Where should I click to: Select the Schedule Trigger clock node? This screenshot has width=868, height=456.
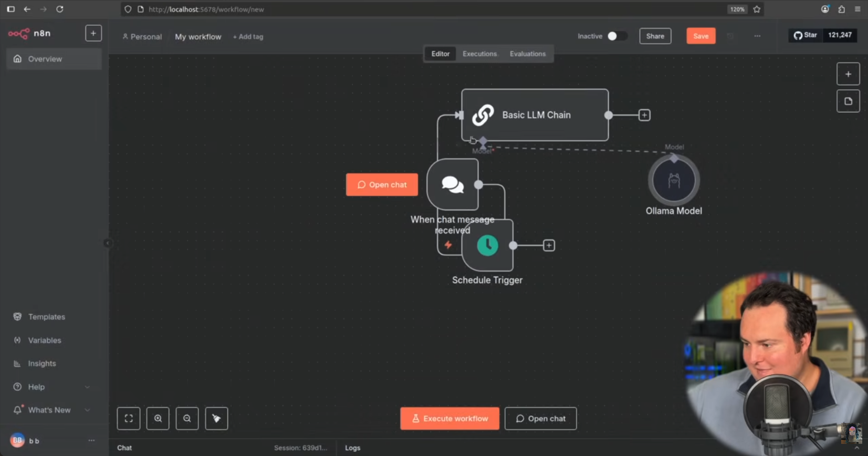tap(488, 245)
